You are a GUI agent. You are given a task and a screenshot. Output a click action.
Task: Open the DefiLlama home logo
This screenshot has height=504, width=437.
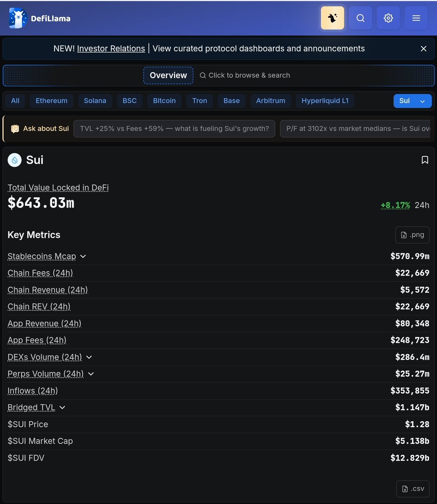point(40,18)
